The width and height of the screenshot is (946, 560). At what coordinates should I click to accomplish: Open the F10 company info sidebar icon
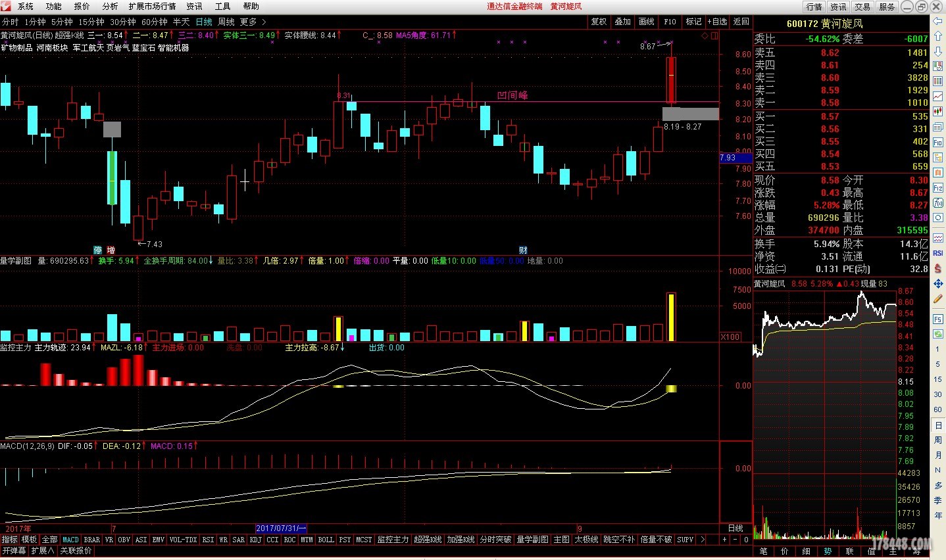pyautogui.click(x=938, y=142)
